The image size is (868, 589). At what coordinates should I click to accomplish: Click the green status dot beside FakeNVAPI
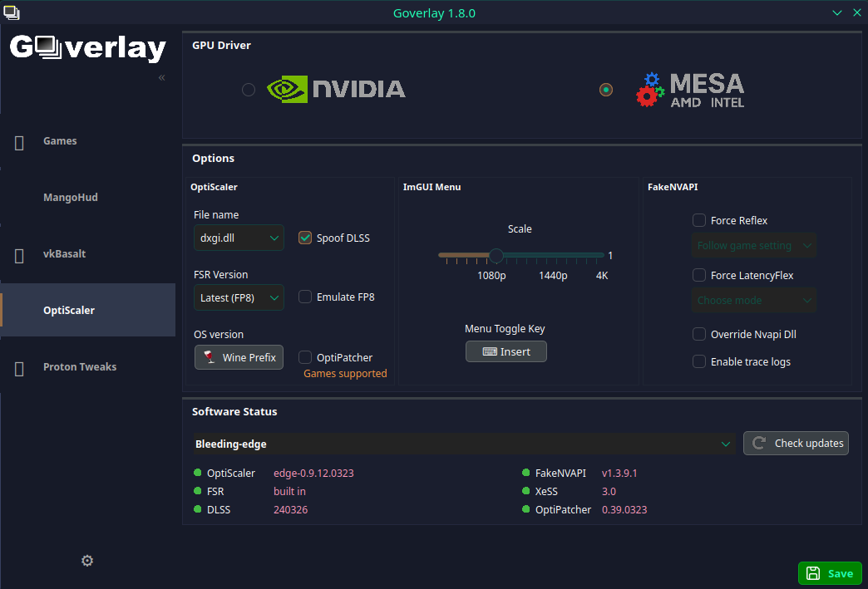click(x=526, y=473)
